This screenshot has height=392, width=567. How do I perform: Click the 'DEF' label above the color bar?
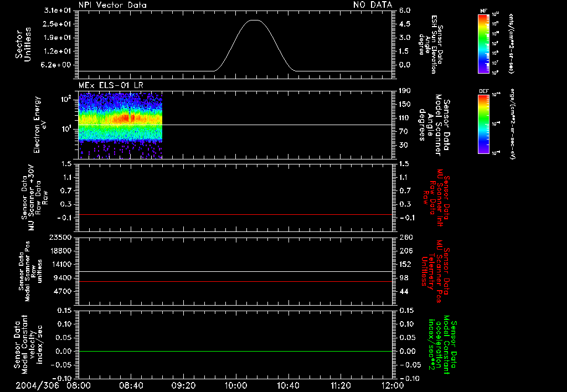[483, 91]
